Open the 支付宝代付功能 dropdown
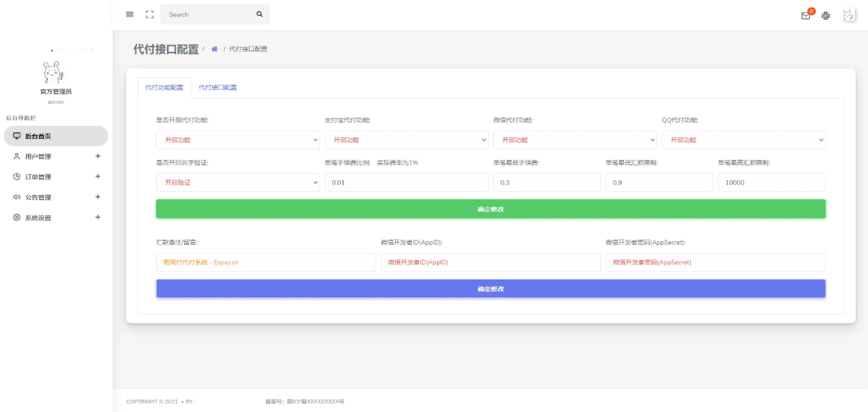868x412 pixels. [x=406, y=140]
